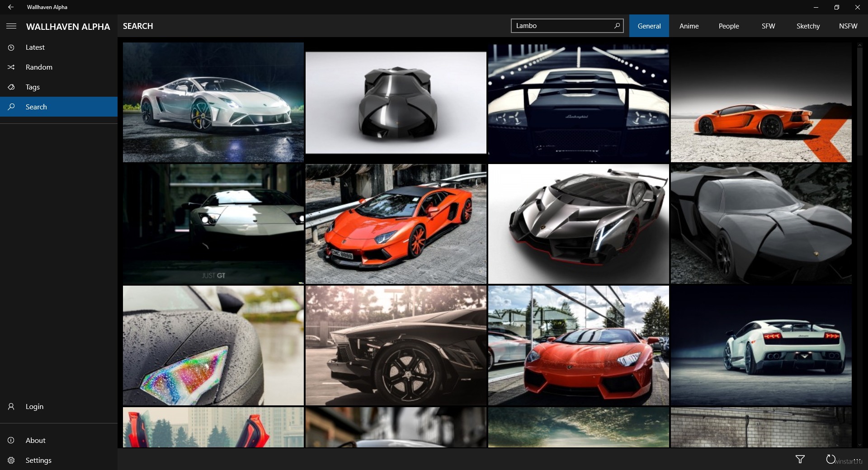
Task: Open the Lamborghini rear-view road wallpaper
Action: click(x=579, y=102)
